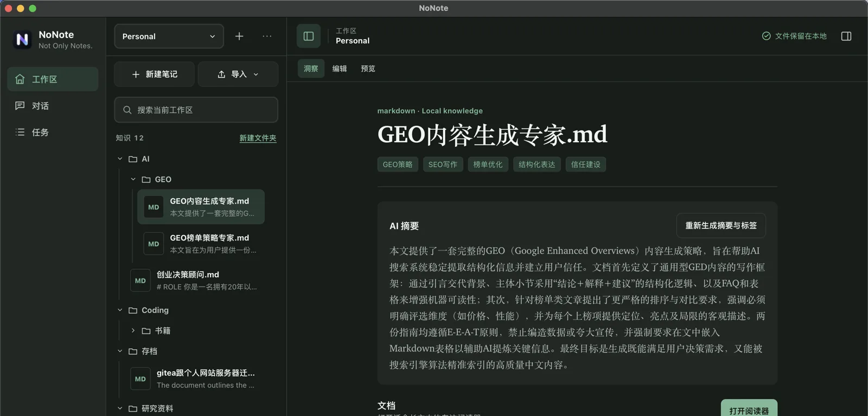Click the 信任建设 tag
Screen dimensions: 868x416
pos(586,165)
